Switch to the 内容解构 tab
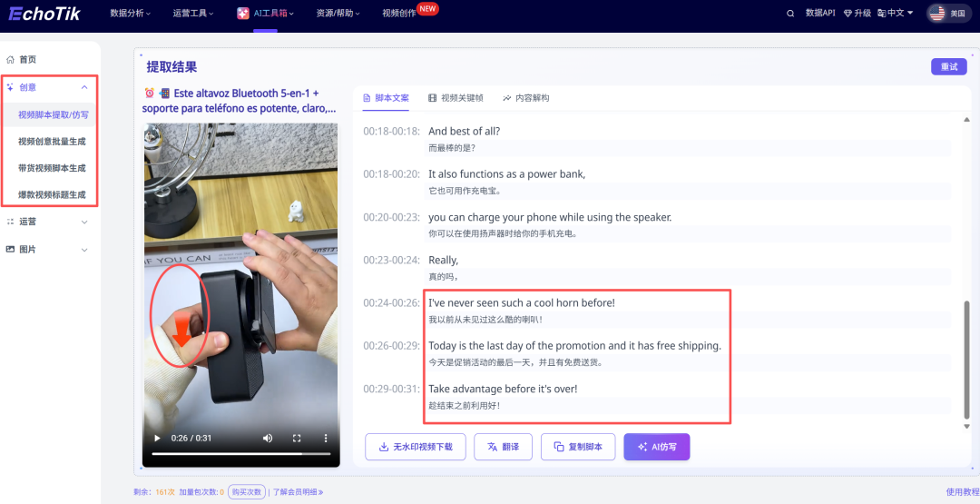The width and height of the screenshot is (980, 504). (526, 98)
